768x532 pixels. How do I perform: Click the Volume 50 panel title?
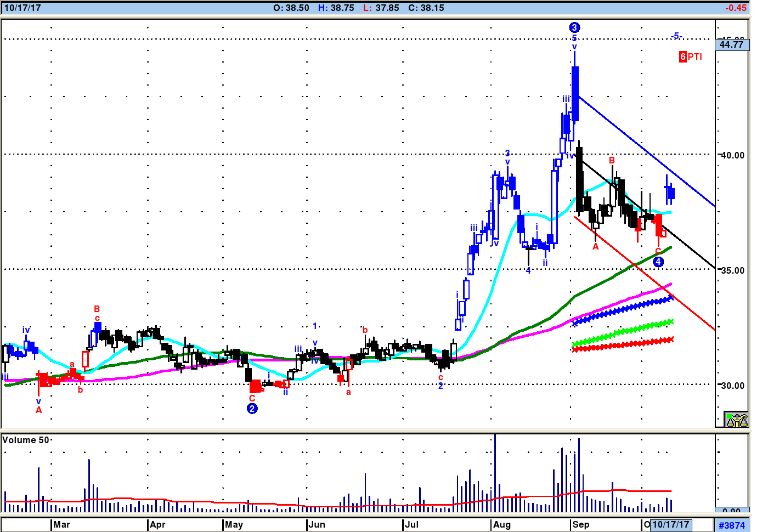[x=25, y=440]
